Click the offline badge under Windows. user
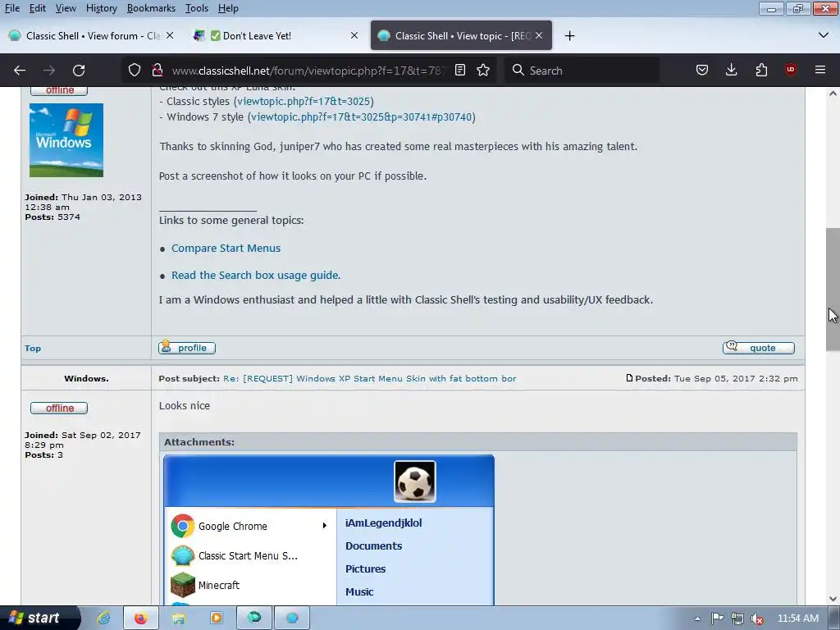The image size is (840, 630). click(x=59, y=409)
